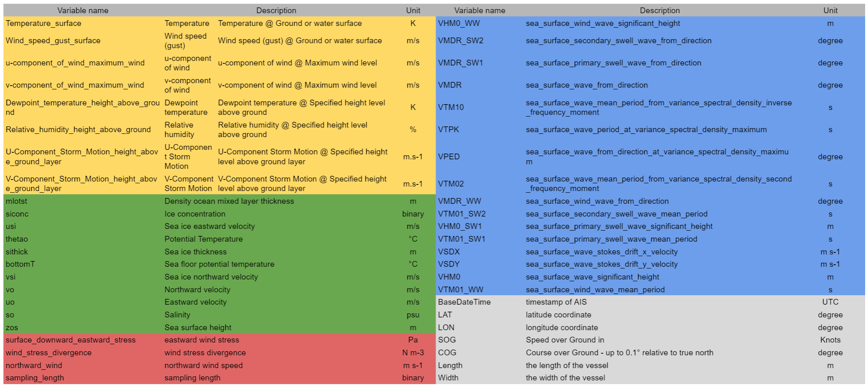
Task: Click 'the length of the vessel' description
Action: click(567, 366)
